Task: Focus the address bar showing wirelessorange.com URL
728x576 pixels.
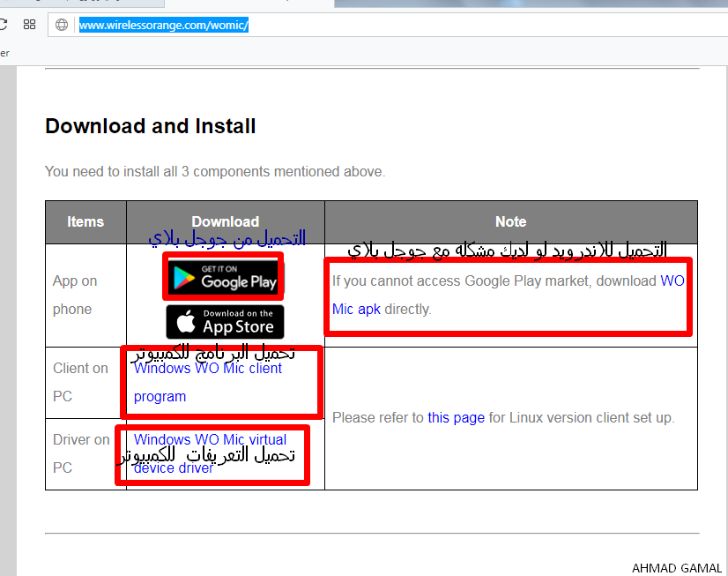Action: pyautogui.click(x=353, y=25)
